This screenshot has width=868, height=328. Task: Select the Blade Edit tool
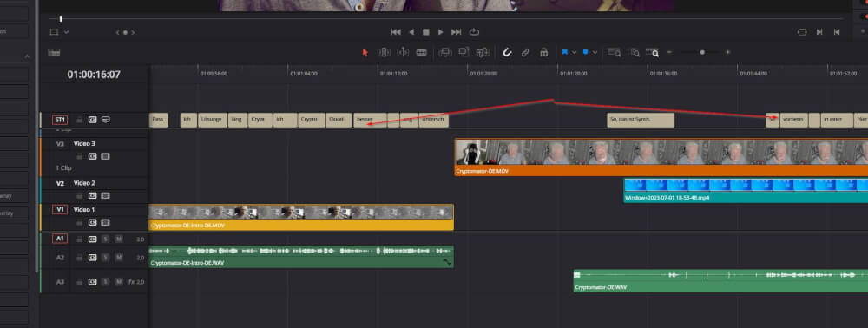[422, 52]
